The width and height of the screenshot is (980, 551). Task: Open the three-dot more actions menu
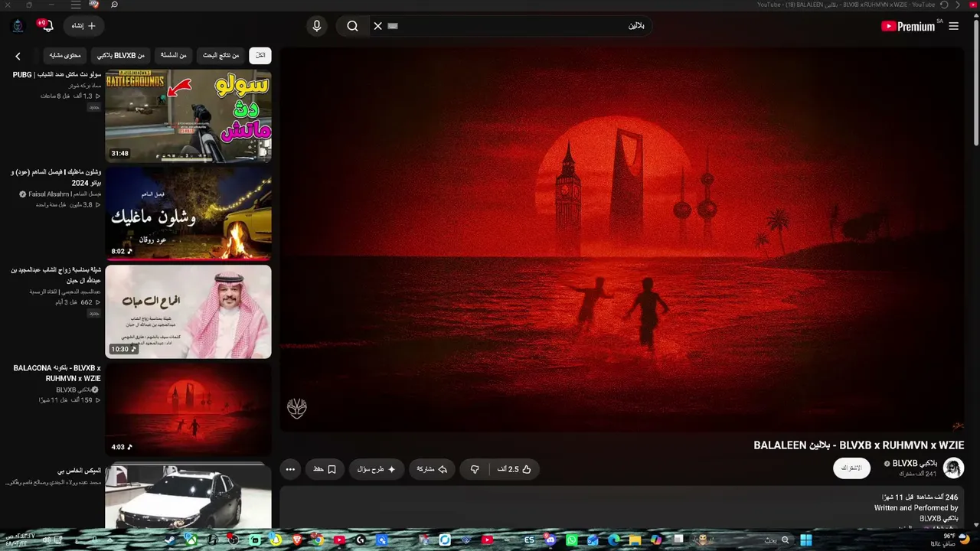coord(290,469)
